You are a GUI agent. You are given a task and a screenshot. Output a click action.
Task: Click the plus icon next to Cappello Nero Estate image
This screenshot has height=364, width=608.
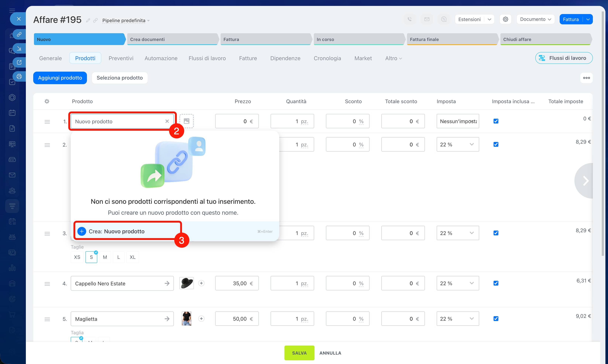point(201,283)
